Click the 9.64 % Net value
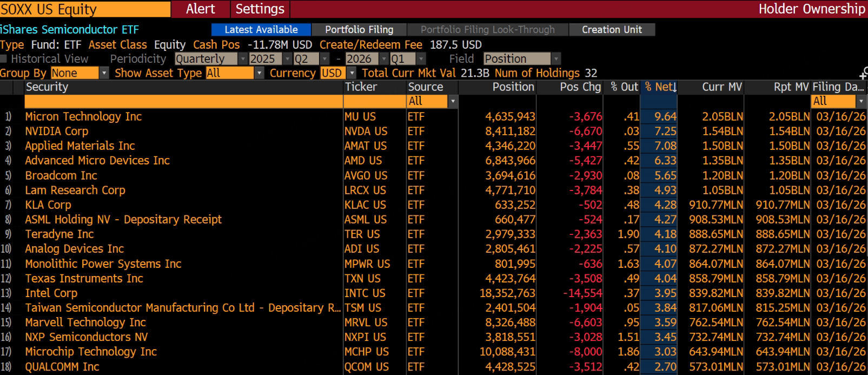This screenshot has height=375, width=868. pyautogui.click(x=665, y=116)
